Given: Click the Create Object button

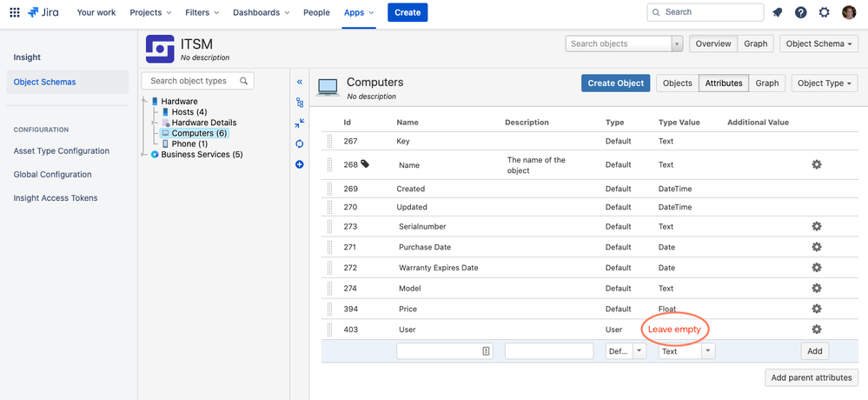Looking at the screenshot, I should click(x=615, y=83).
